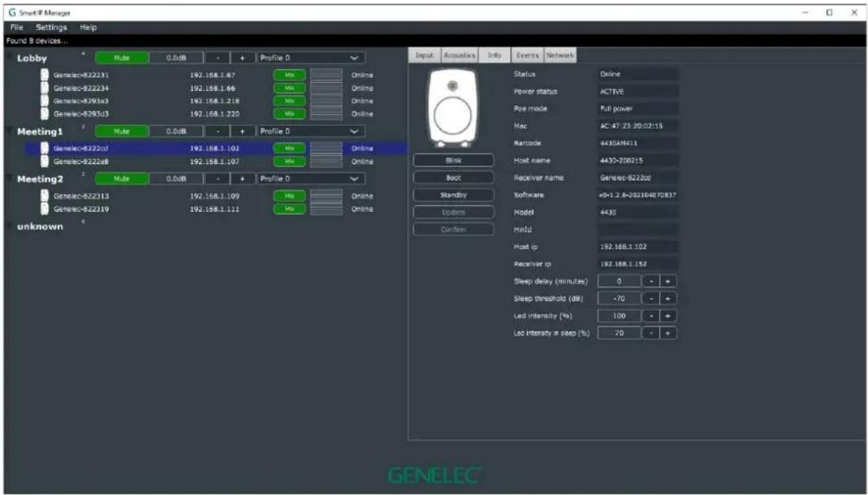This screenshot has width=868, height=495.
Task: Click the Led intensity value field 100
Action: (x=619, y=316)
